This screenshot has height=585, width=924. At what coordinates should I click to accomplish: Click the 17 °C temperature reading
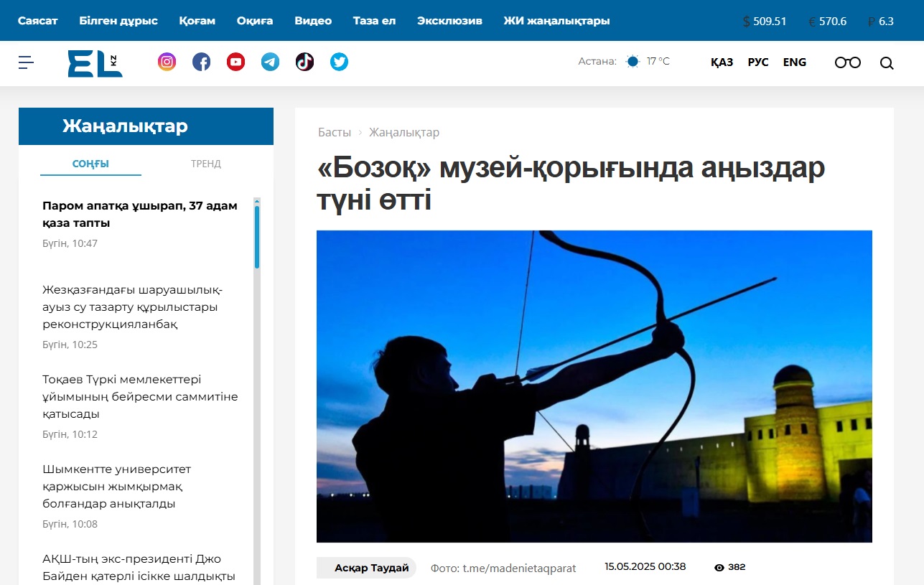[658, 62]
